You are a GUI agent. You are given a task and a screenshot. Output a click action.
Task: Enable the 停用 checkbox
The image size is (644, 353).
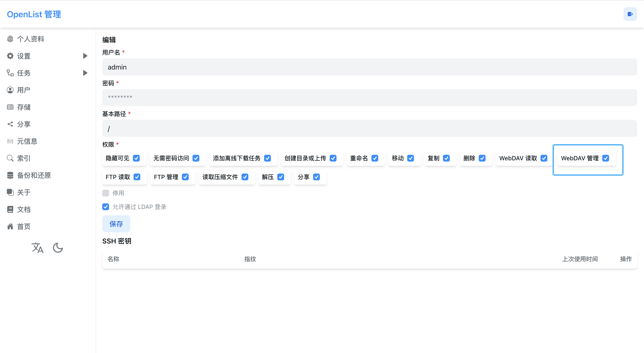pyautogui.click(x=105, y=193)
